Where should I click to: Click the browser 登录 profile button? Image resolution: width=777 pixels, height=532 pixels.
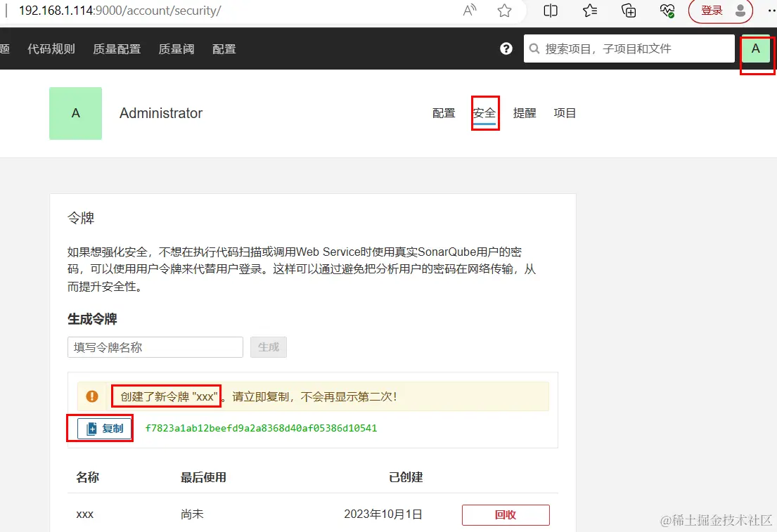tap(721, 11)
